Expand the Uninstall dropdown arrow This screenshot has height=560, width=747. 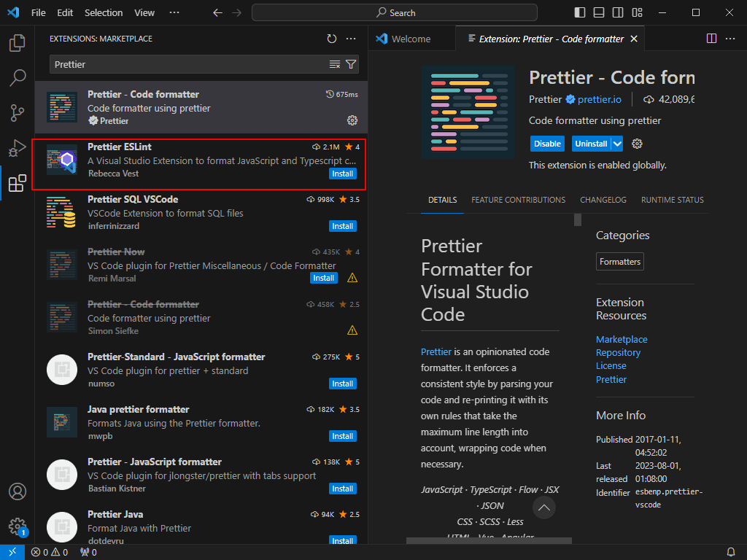tap(617, 144)
